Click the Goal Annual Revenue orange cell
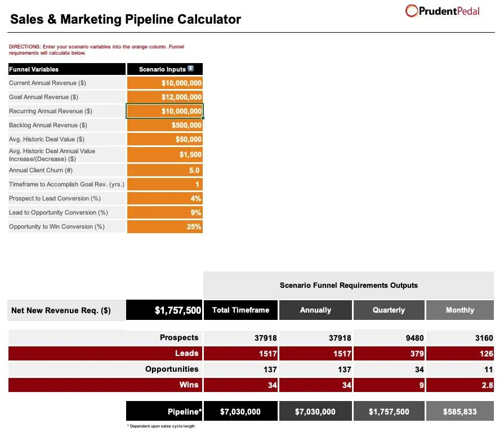Screen dimensions: 504x432 pos(164,97)
